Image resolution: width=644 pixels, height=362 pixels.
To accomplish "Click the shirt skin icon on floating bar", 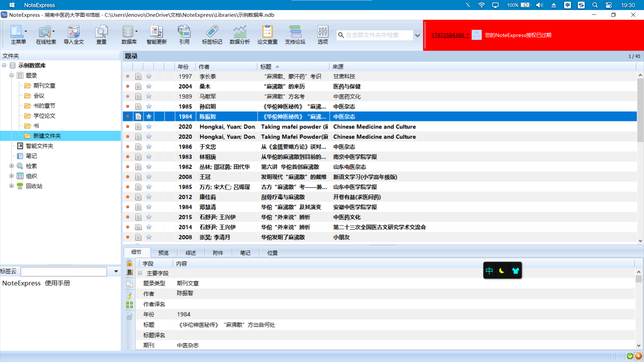I will click(516, 270).
